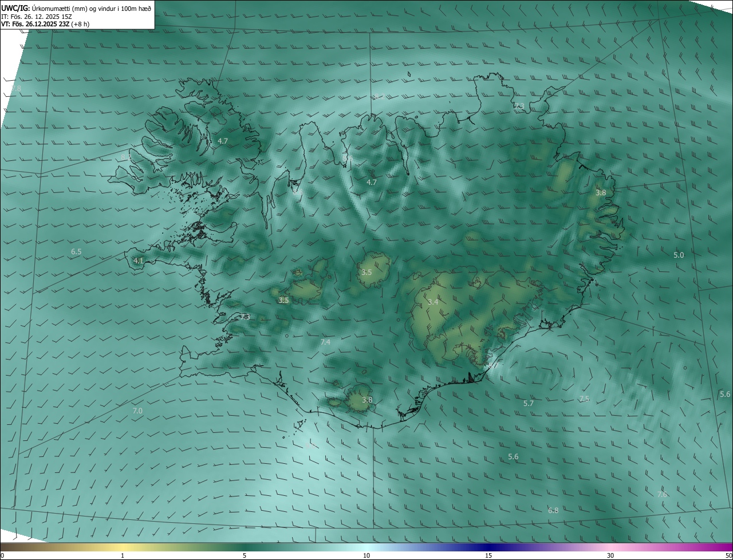
Task: Click the '15' tick on the color scale
Action: click(488, 555)
